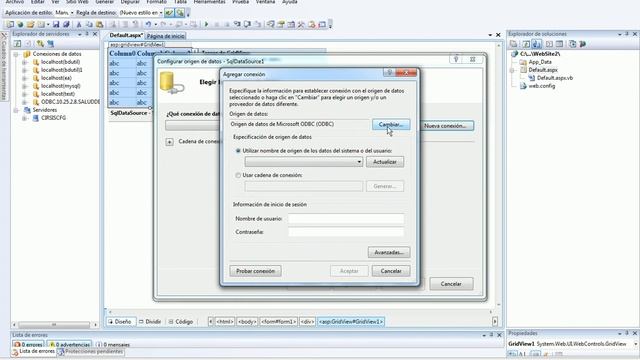The image size is (640, 360).
Task: Click the Connect to Database icon in server explorer
Action: pos(40,43)
